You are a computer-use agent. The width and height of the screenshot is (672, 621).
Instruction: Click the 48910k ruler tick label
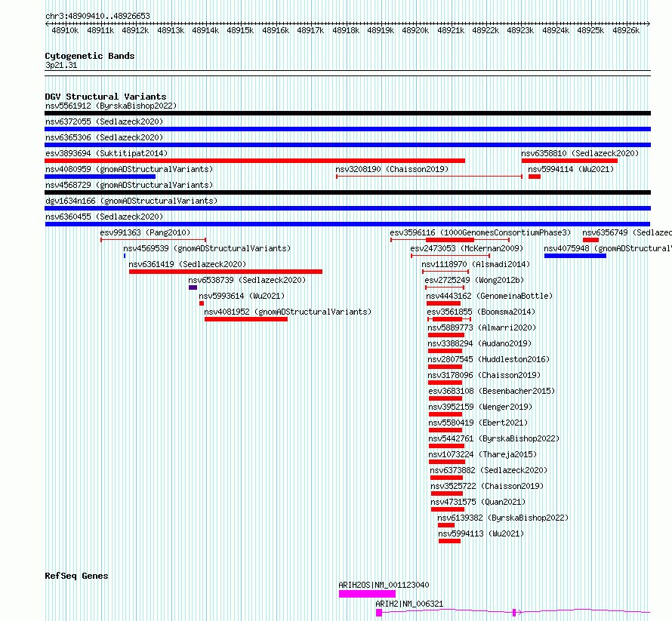(65, 30)
